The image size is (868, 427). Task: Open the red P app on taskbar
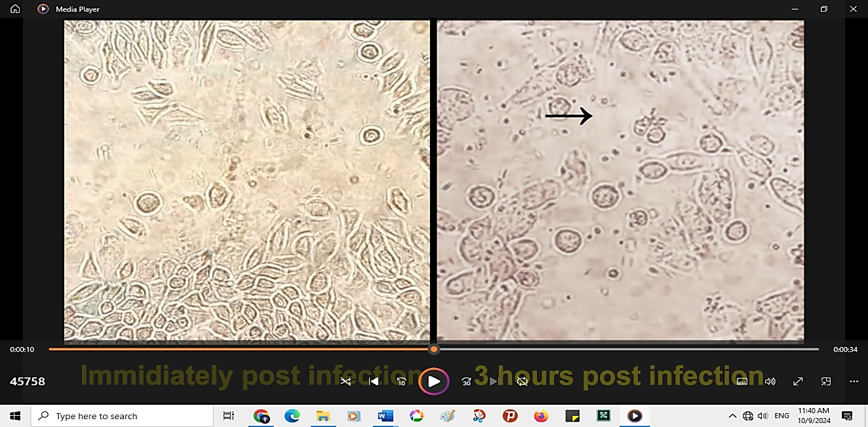(x=510, y=416)
